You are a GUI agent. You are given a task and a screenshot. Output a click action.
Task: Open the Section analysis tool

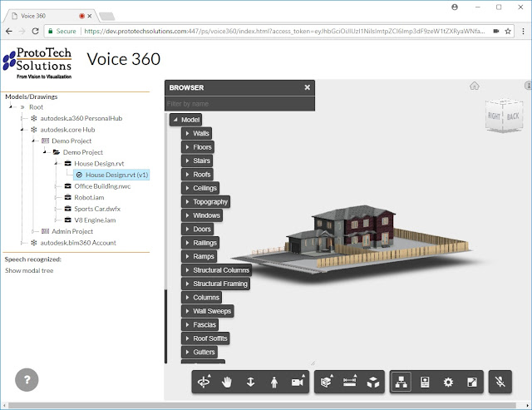coord(326,383)
